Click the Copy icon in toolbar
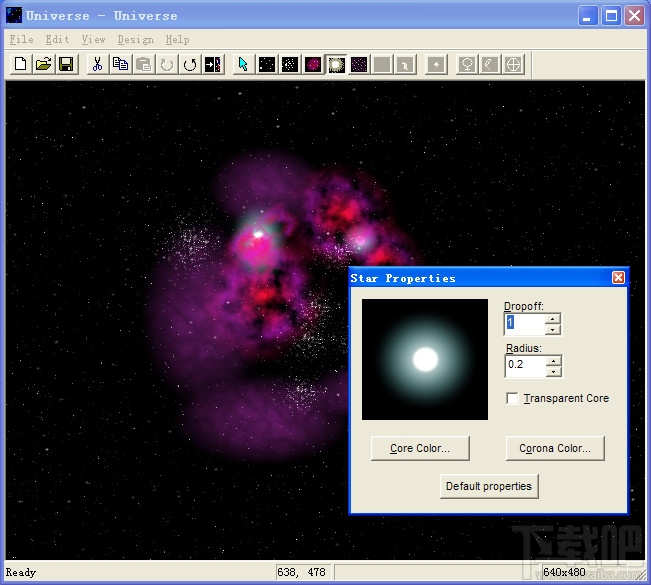Viewport: 651px width, 585px height. [120, 65]
